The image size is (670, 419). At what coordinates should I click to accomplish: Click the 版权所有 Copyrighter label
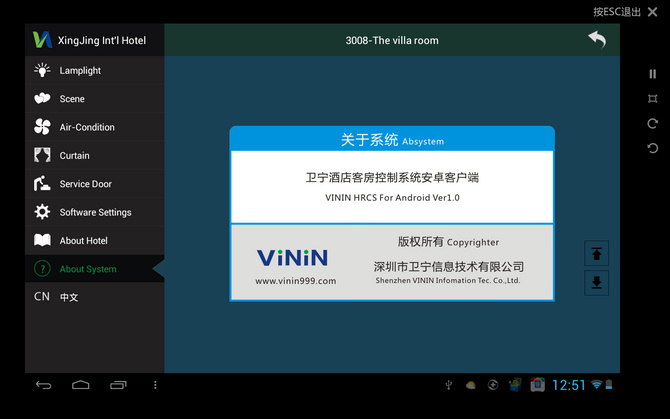(x=448, y=242)
